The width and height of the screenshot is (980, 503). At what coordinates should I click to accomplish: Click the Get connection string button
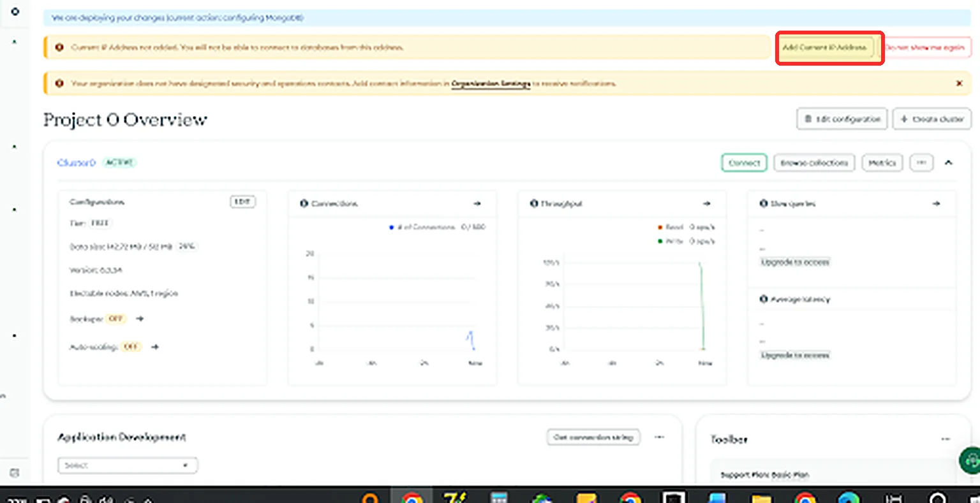pos(593,437)
